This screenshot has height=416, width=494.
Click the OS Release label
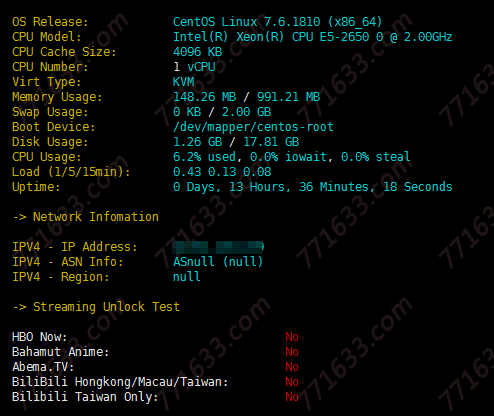tap(50, 22)
